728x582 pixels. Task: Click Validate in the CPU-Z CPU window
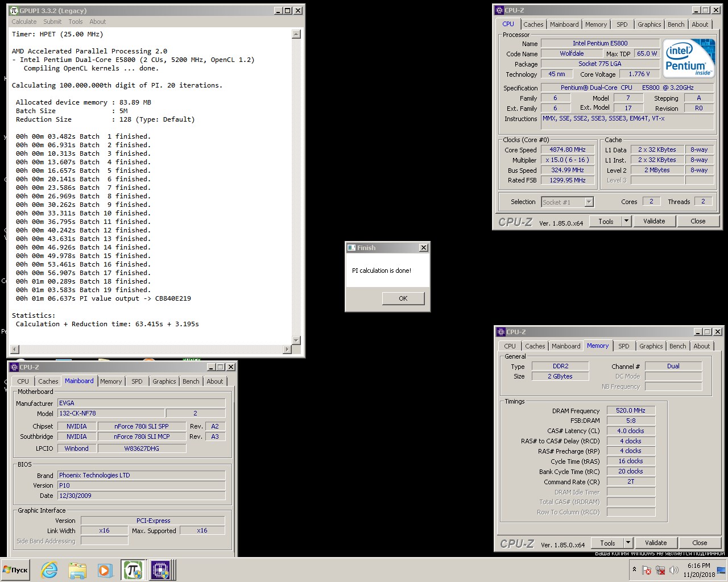(654, 221)
